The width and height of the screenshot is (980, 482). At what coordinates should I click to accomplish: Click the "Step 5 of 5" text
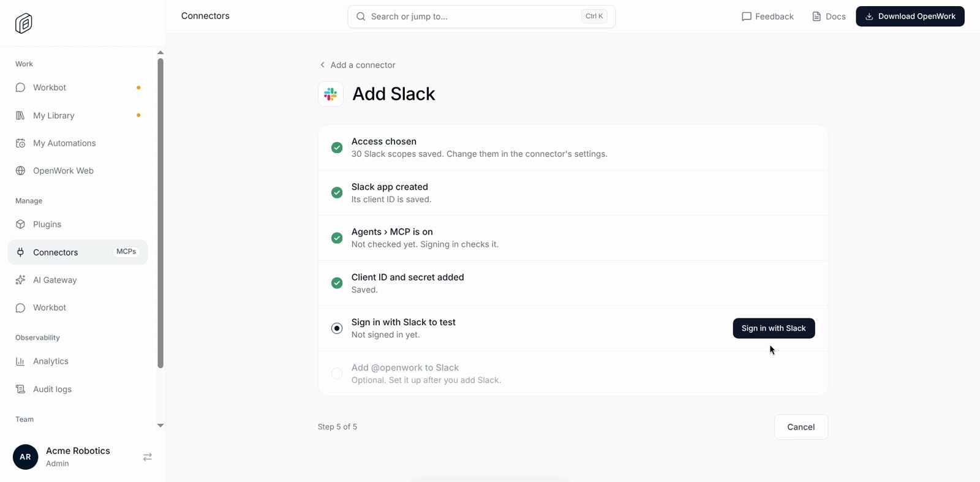[x=337, y=427]
